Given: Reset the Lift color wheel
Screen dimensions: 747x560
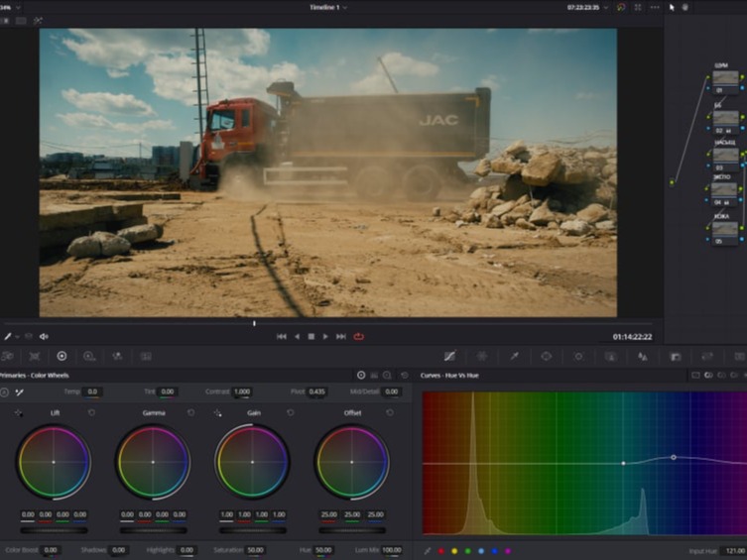Looking at the screenshot, I should click(x=91, y=412).
